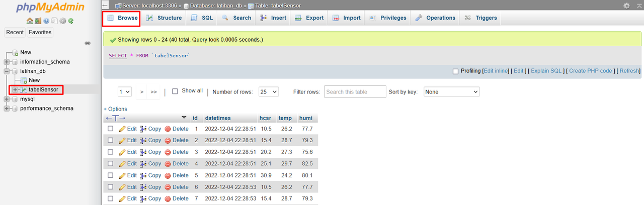Expand the information_schema database node
Viewport: 644px width, 205px height.
[7, 62]
